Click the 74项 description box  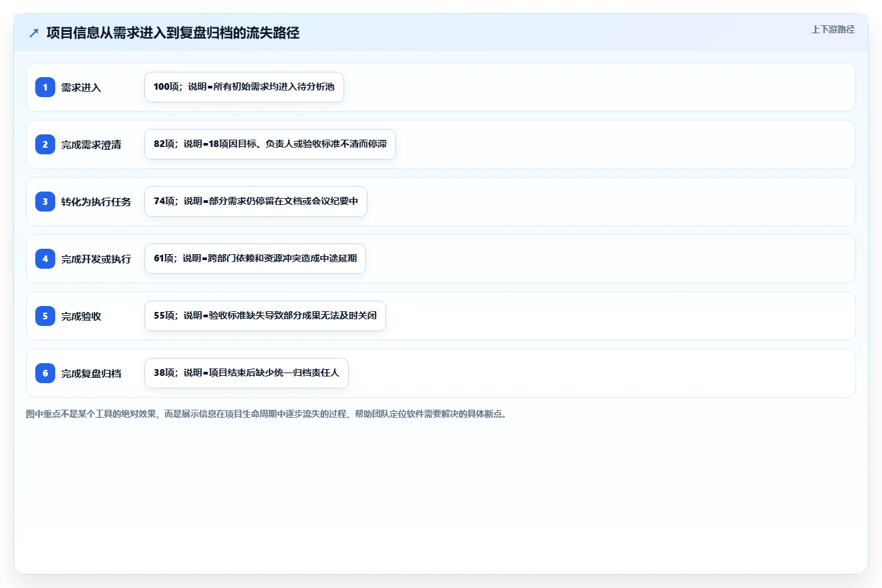[x=256, y=202]
